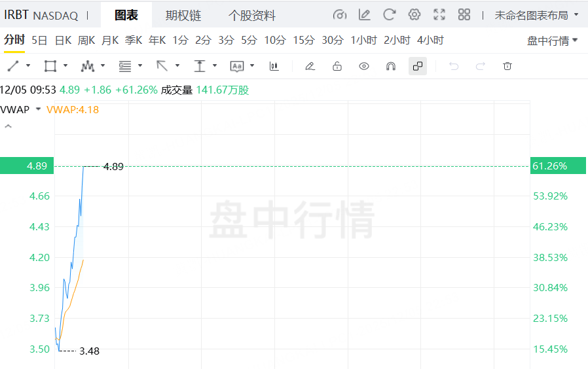This screenshot has height=369, width=588.
Task: Select 1小时 interval
Action: (x=363, y=40)
